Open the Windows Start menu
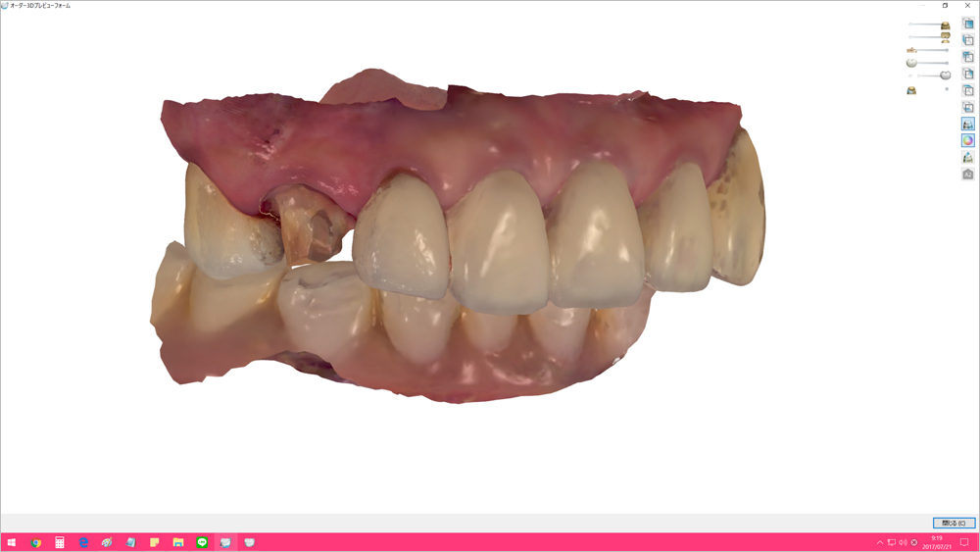This screenshot has width=980, height=552. coord(12,542)
